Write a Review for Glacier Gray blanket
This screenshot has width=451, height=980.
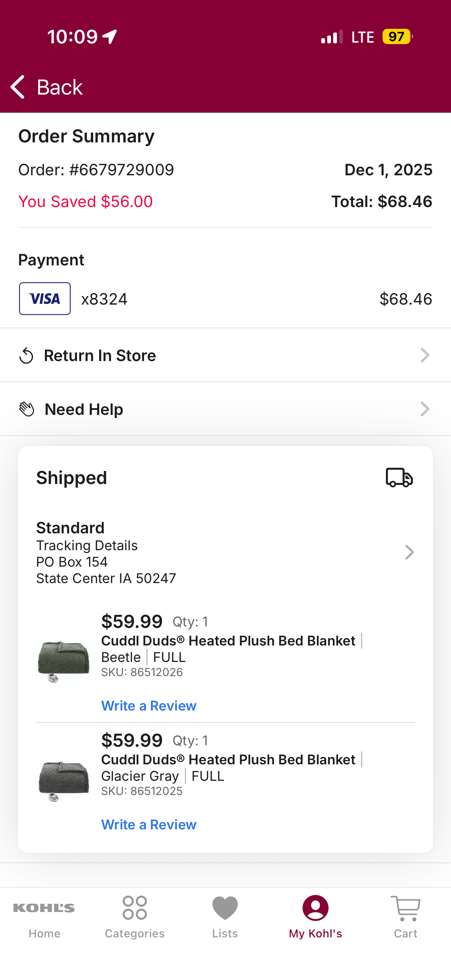click(x=149, y=825)
